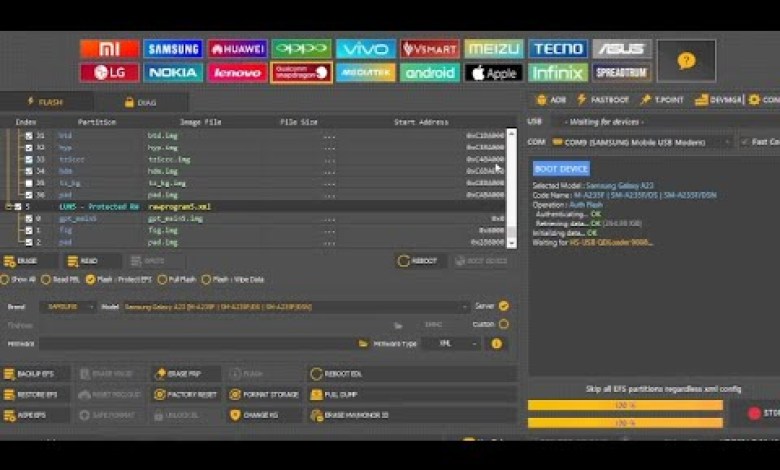Open the help question-mark bubble
This screenshot has height=470, width=780.
(686, 61)
